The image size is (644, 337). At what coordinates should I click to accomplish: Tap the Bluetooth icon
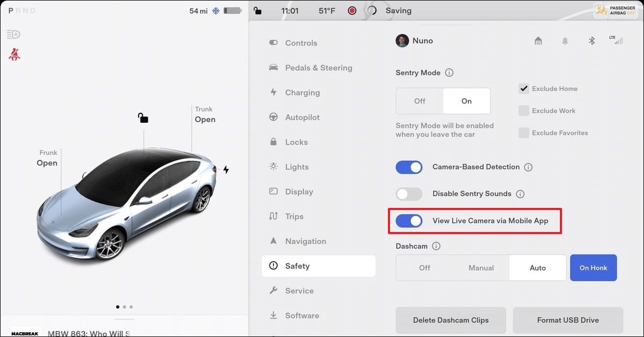(591, 41)
